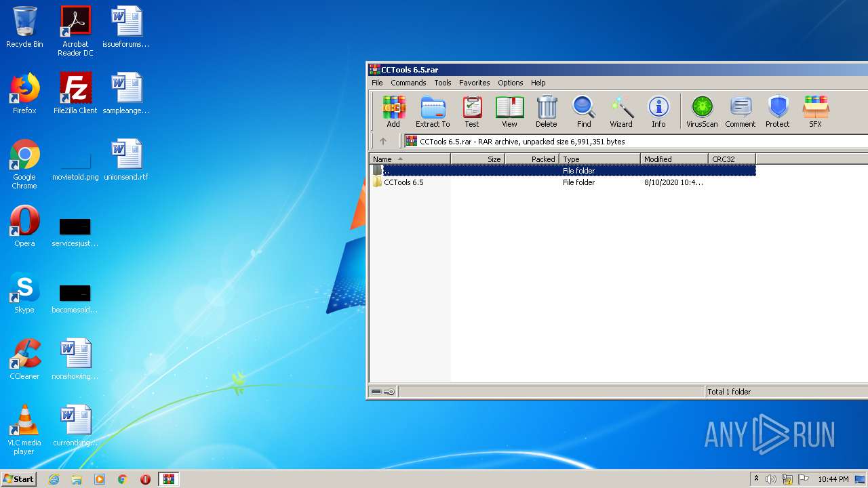Select the CCleaner desktop shortcut
This screenshot has width=868, height=488.
(x=24, y=359)
